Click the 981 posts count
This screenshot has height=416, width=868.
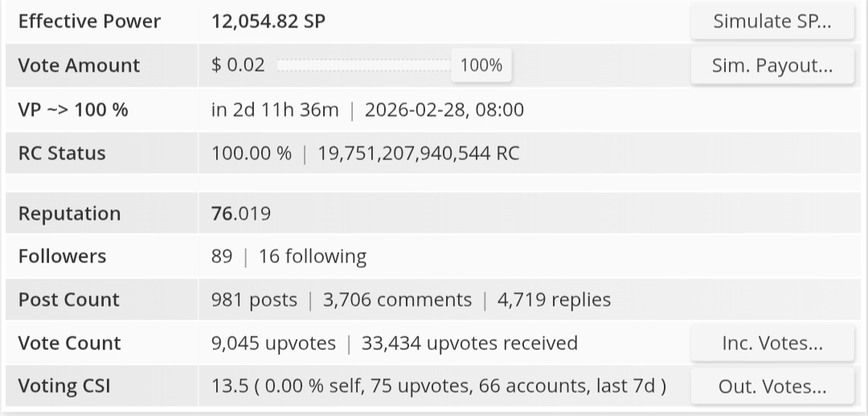click(254, 299)
